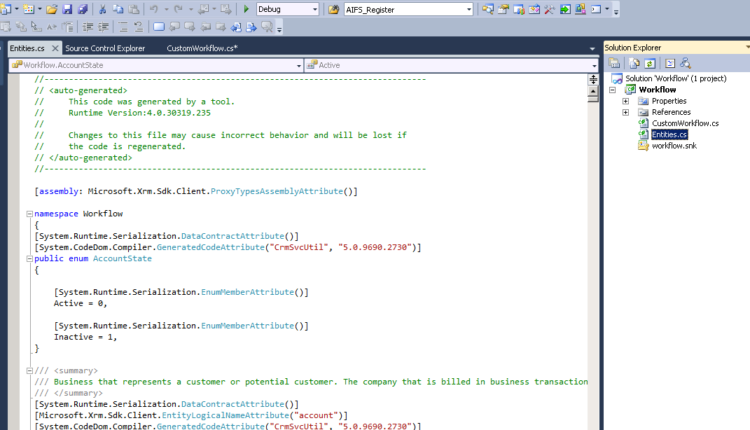
Task: Click the Start Debugging green play icon
Action: 246,9
